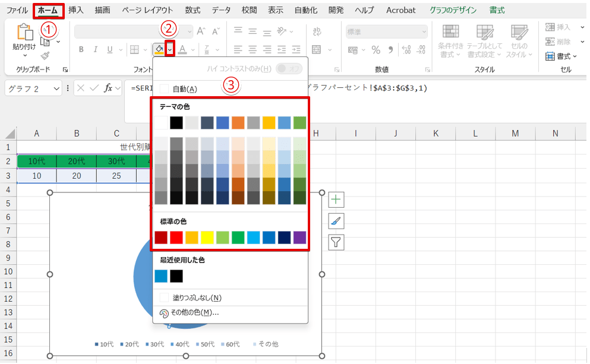Expand the cell format (書式) dropdown
590x364 pixels.
click(563, 56)
